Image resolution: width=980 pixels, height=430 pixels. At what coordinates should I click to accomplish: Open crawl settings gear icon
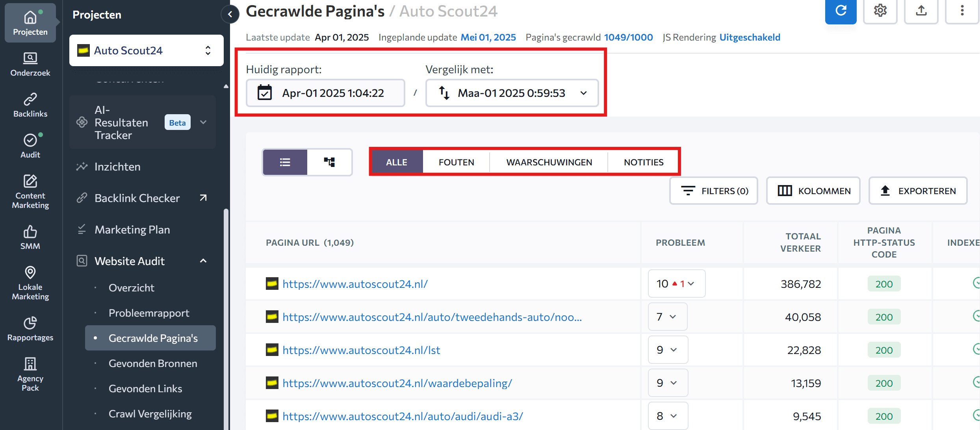[880, 11]
